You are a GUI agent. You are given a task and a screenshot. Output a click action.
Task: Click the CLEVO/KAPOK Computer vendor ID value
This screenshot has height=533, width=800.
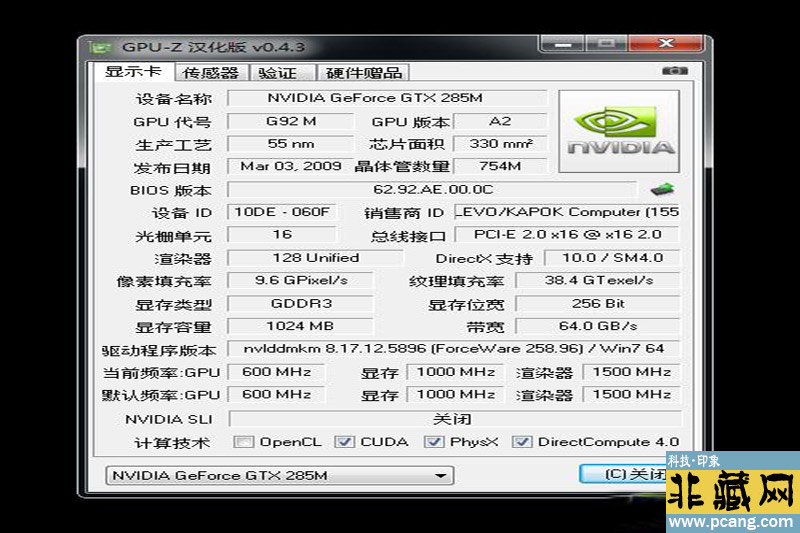pyautogui.click(x=567, y=212)
